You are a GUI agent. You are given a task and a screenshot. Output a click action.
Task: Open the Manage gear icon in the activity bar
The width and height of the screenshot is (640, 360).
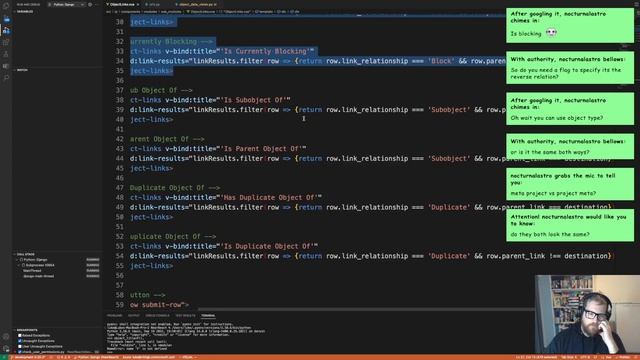[6, 348]
